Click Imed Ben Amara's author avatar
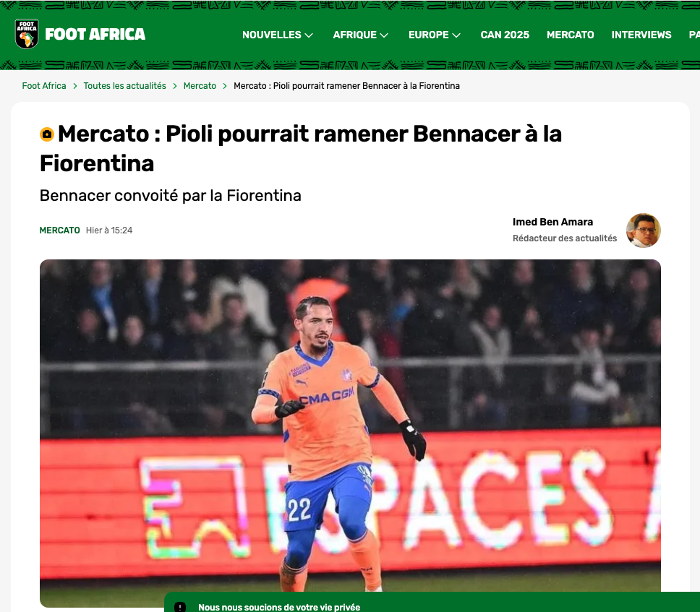 coord(643,230)
